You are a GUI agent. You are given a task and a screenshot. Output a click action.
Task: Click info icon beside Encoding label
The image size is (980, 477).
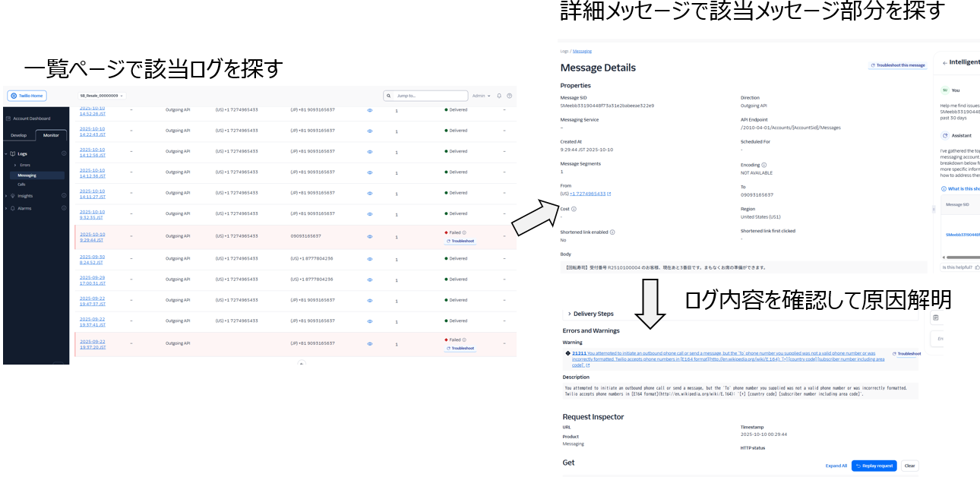coord(763,165)
